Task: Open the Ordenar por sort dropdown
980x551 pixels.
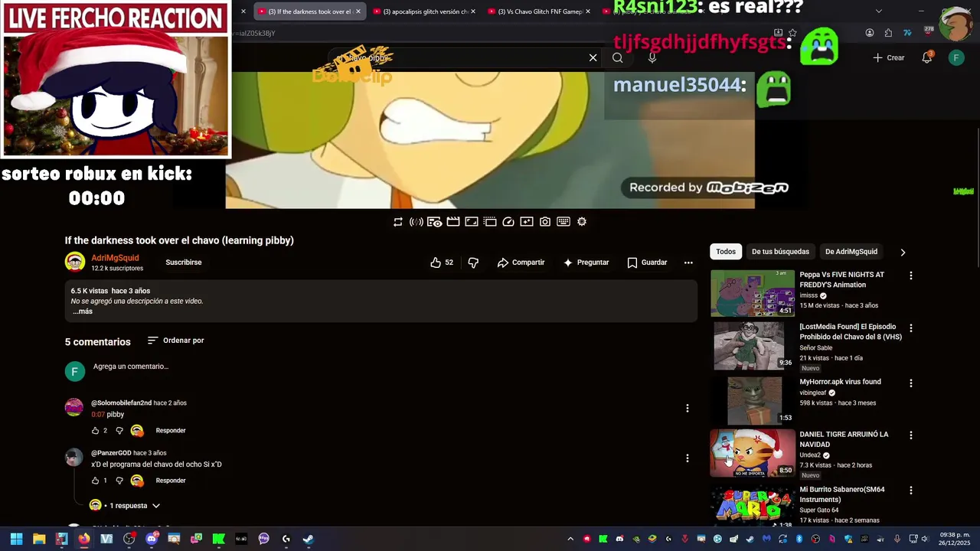Action: click(x=175, y=341)
